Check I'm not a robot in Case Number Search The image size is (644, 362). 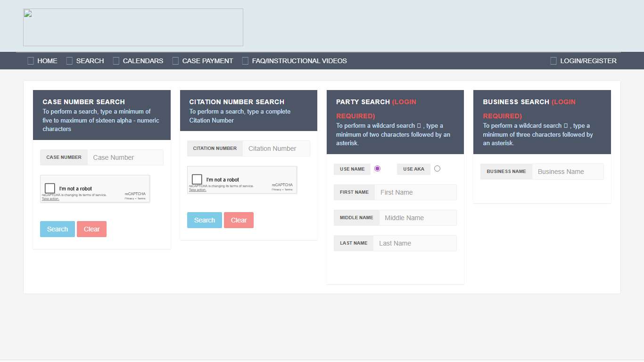coord(50,188)
